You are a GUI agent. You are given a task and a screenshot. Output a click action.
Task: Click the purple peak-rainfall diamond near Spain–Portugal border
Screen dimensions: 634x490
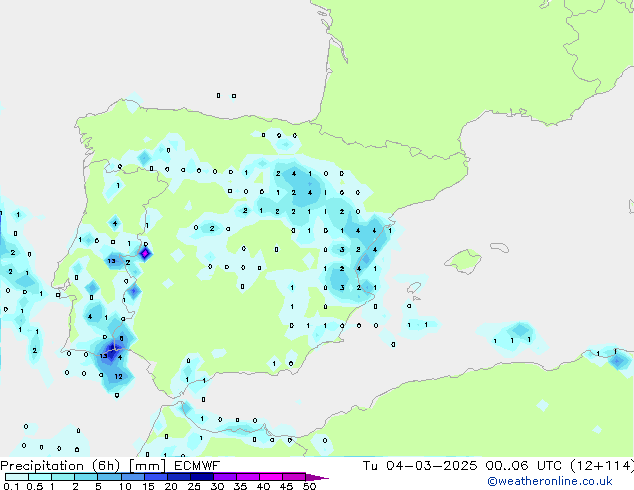click(x=145, y=253)
